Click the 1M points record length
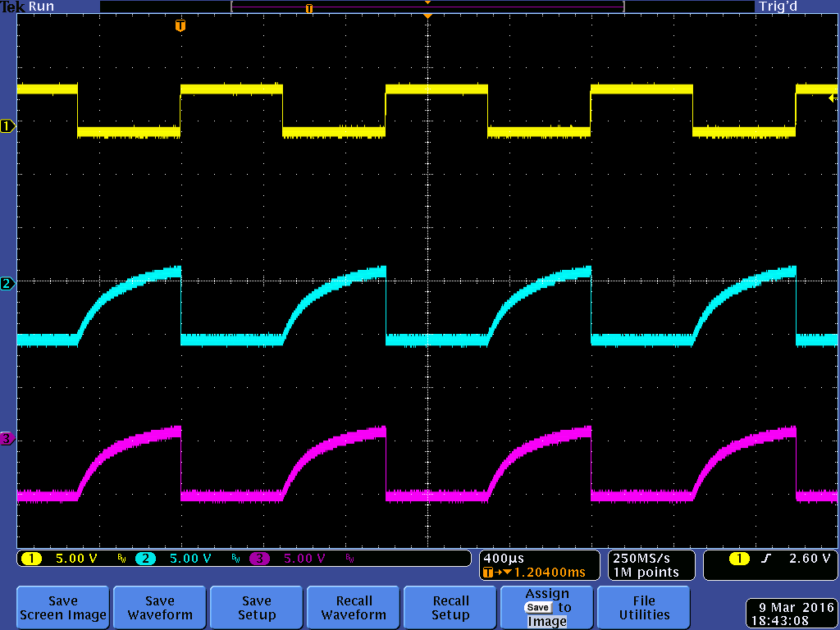 646,573
